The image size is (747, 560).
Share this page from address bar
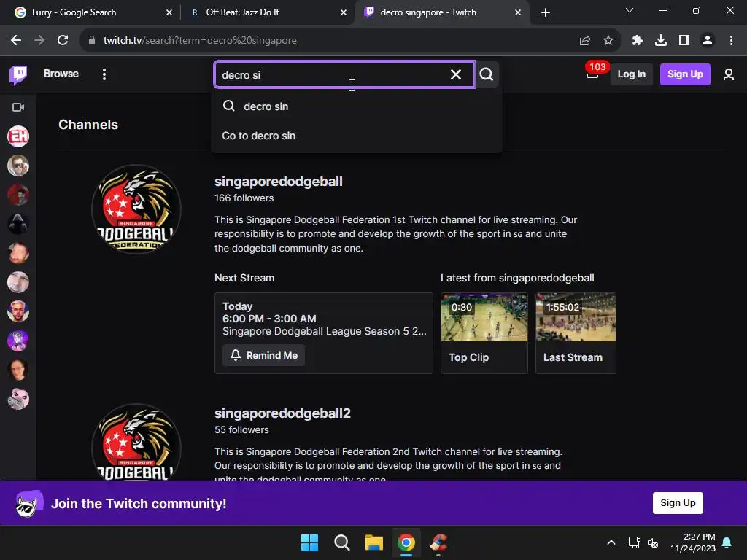(585, 41)
